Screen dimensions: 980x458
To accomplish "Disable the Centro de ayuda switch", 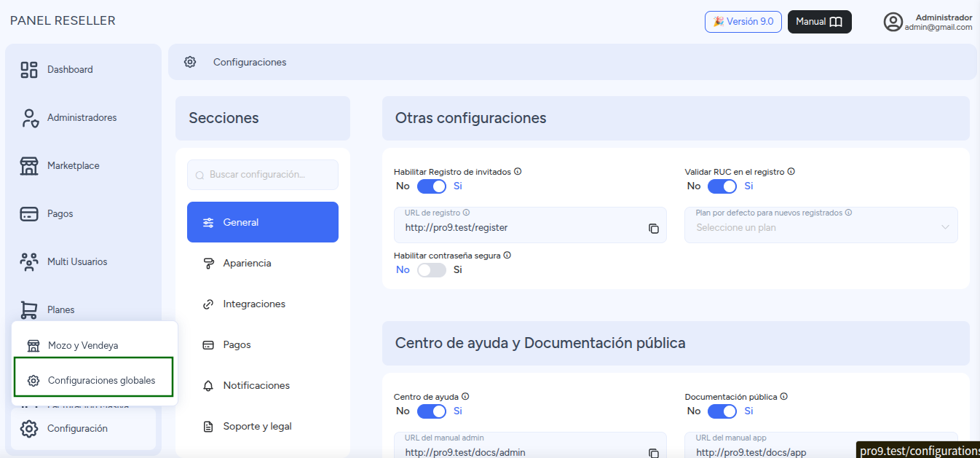I will click(x=432, y=411).
